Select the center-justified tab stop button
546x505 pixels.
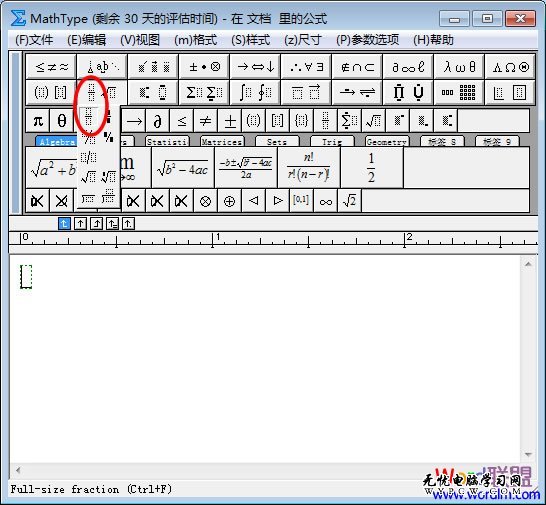pyautogui.click(x=80, y=223)
